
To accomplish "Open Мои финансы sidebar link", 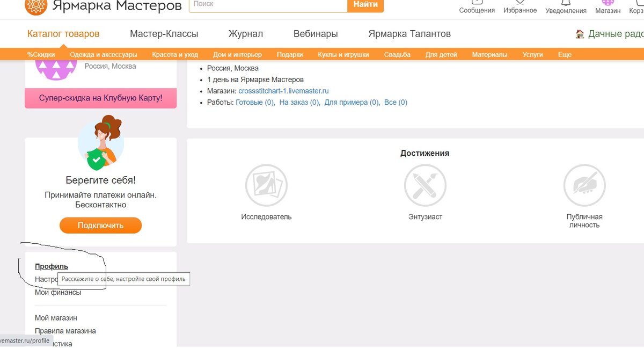I will [58, 292].
